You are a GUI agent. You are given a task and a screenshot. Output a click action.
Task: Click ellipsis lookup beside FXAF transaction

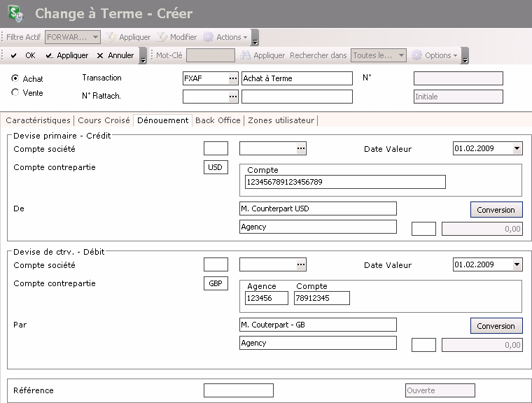233,78
